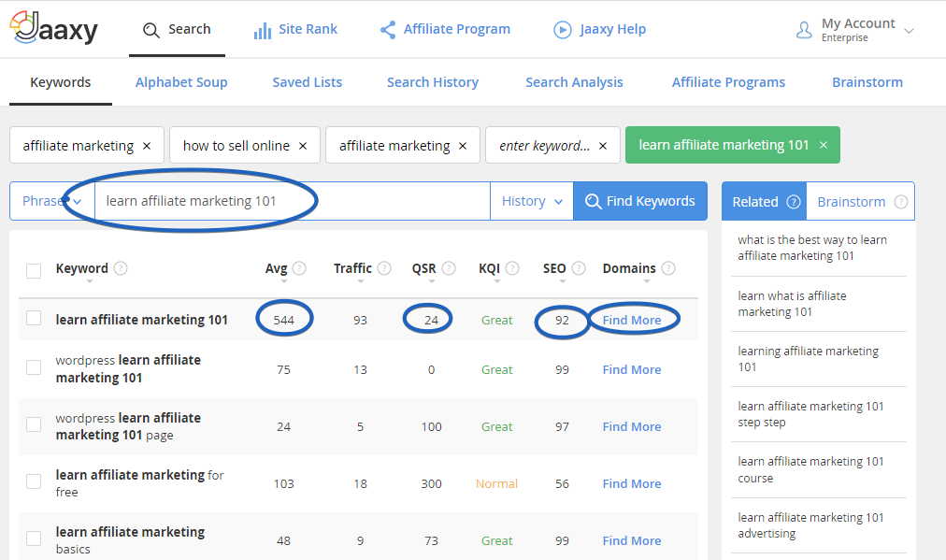This screenshot has width=946, height=560.
Task: Sort by the Traffic column header
Action: click(353, 268)
